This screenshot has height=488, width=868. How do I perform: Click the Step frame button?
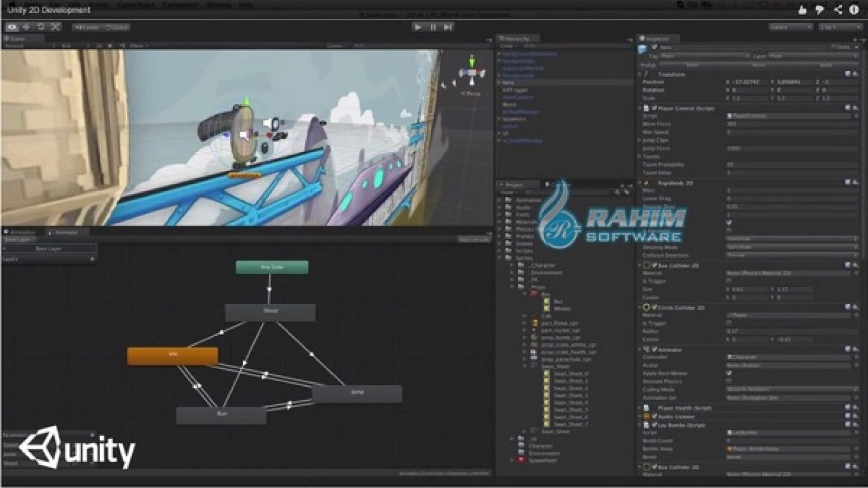[447, 26]
